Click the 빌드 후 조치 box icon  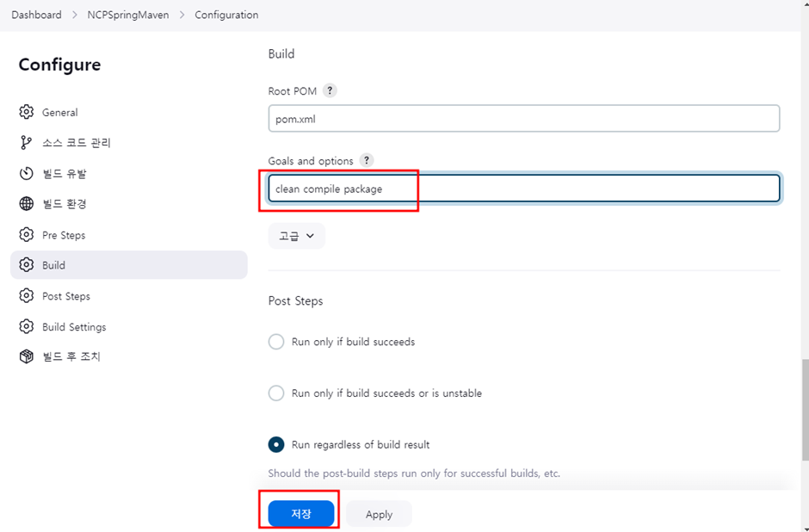(27, 356)
